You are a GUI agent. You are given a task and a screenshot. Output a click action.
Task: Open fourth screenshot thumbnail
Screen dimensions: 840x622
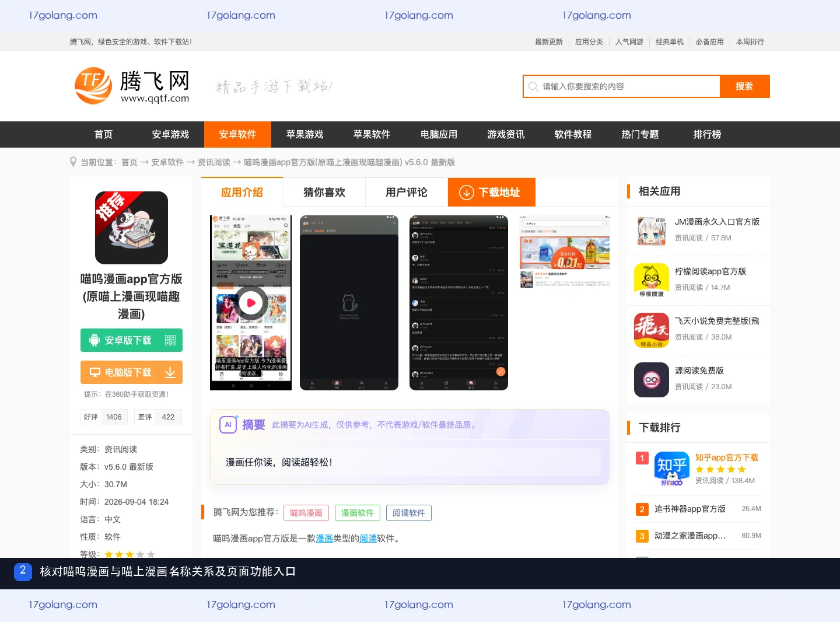click(565, 252)
